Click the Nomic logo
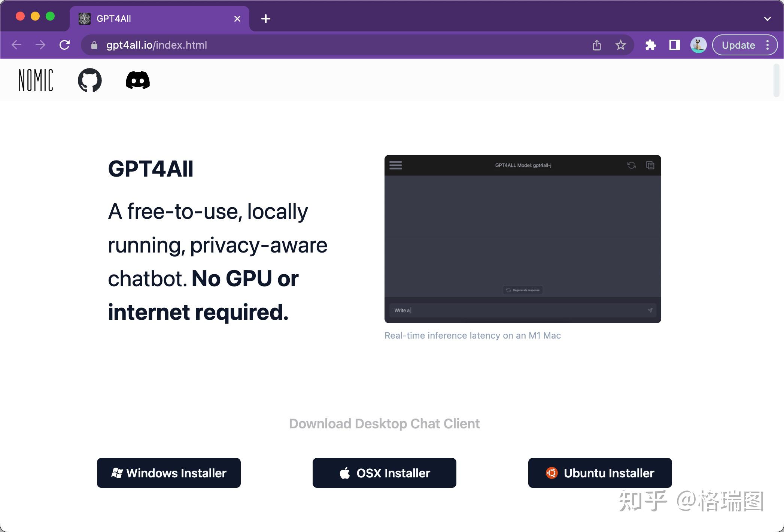The image size is (784, 532). pyautogui.click(x=36, y=80)
